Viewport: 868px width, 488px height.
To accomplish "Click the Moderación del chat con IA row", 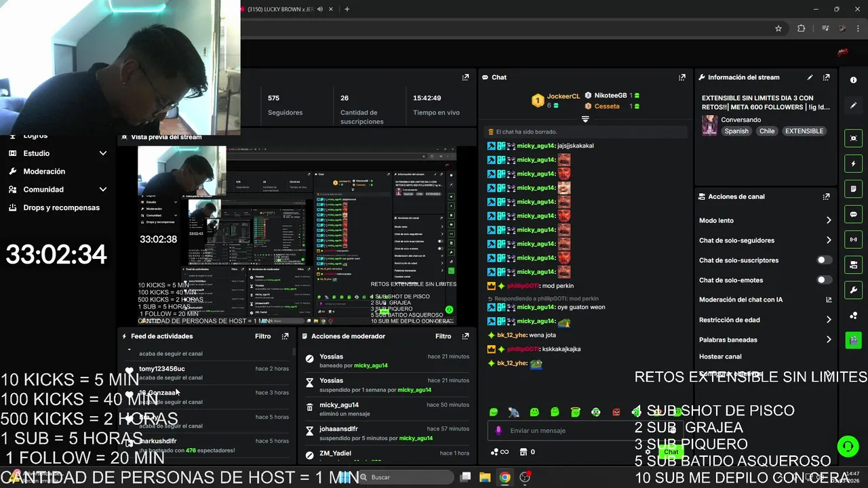I will [x=765, y=300].
